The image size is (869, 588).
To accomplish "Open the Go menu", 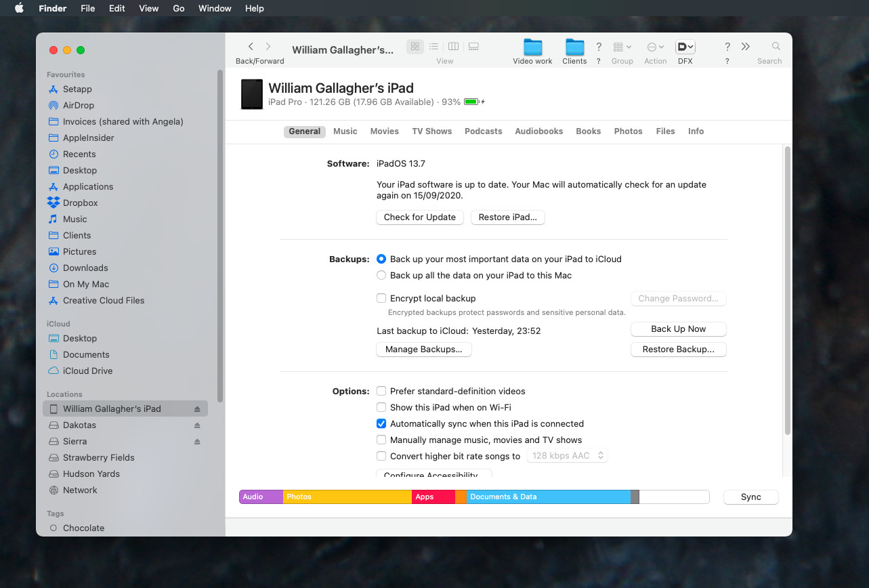I will [179, 8].
